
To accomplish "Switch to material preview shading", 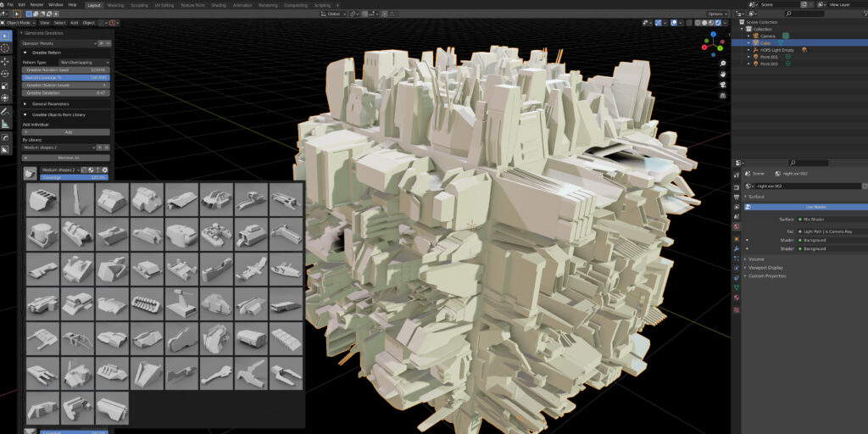I will pos(711,23).
